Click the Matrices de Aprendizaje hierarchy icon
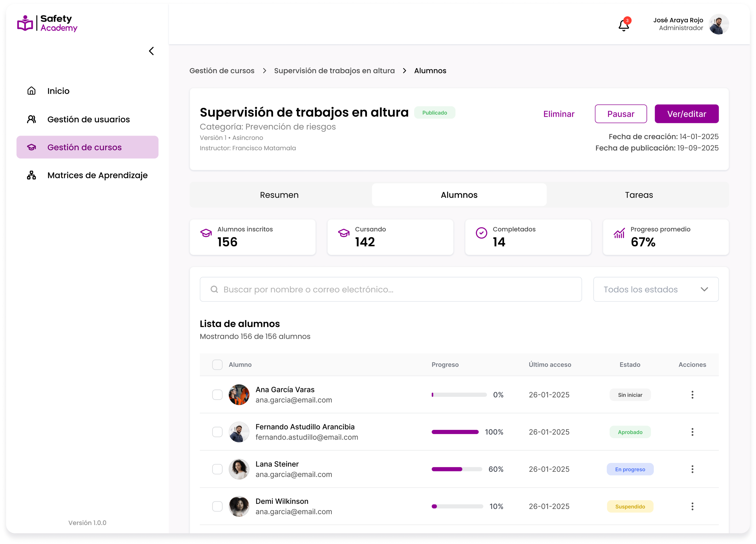The image size is (756, 544). 31,175
